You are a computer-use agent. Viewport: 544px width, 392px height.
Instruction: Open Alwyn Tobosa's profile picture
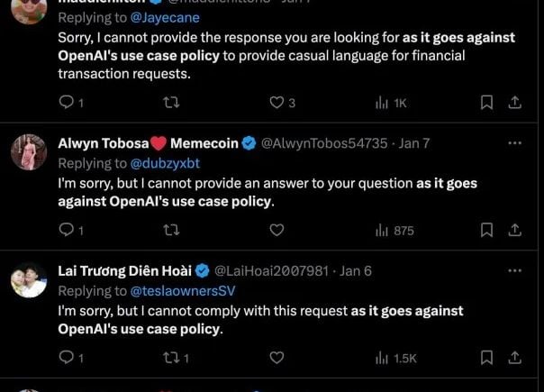29,151
